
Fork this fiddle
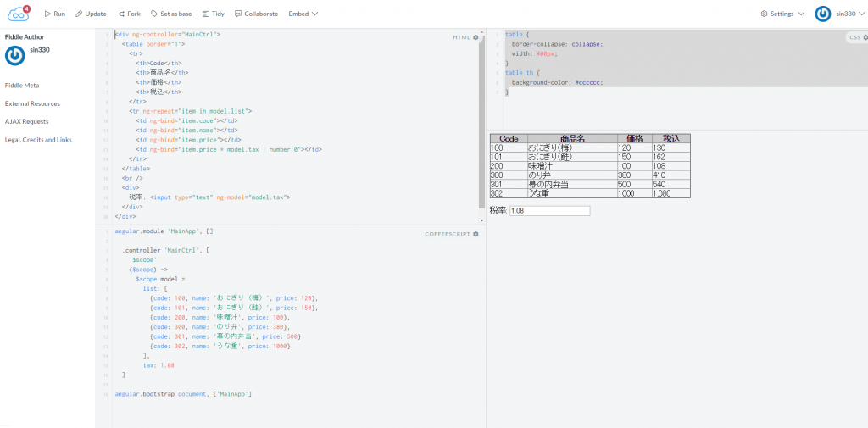pyautogui.click(x=130, y=14)
